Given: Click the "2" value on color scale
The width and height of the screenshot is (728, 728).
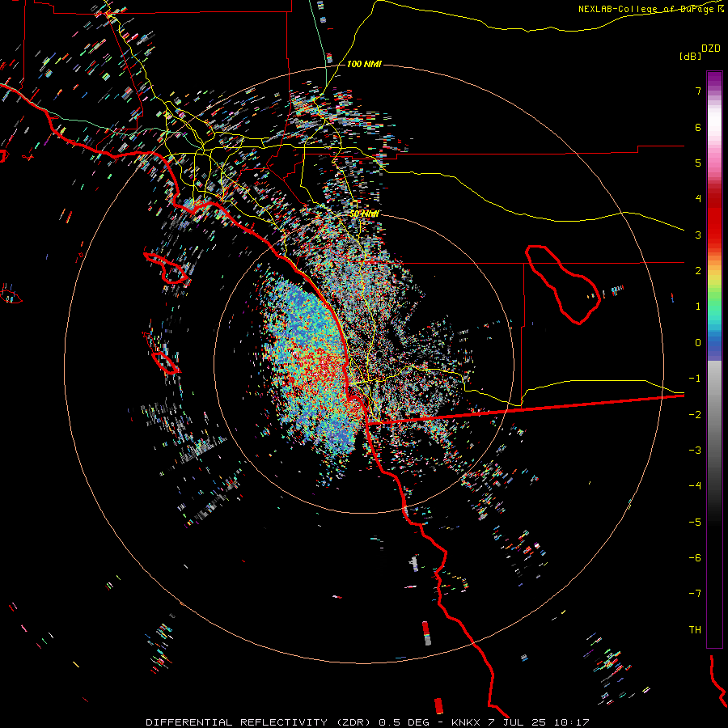Looking at the screenshot, I should point(698,271).
